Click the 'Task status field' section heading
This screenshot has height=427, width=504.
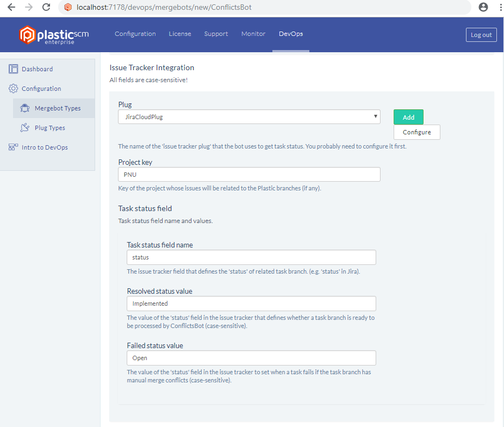coord(145,208)
